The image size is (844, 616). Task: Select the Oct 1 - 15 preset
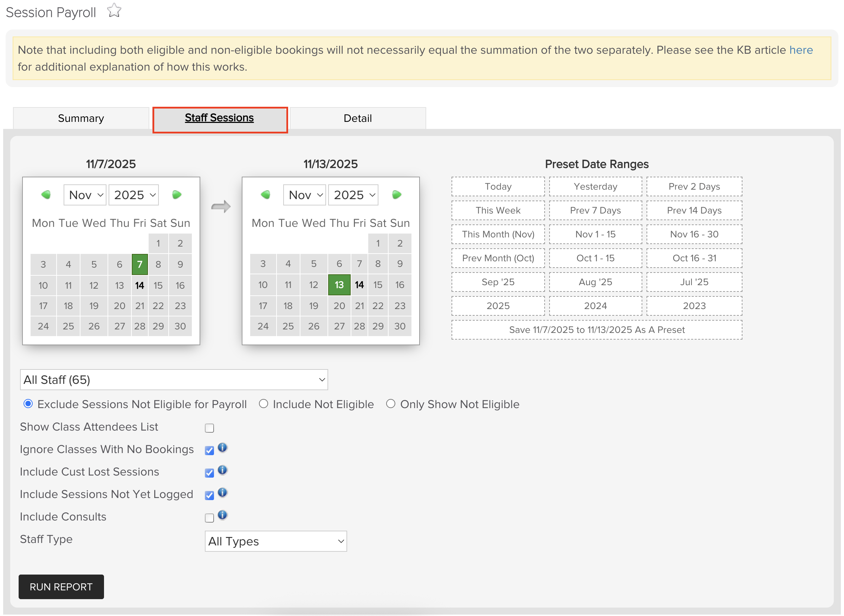(596, 258)
